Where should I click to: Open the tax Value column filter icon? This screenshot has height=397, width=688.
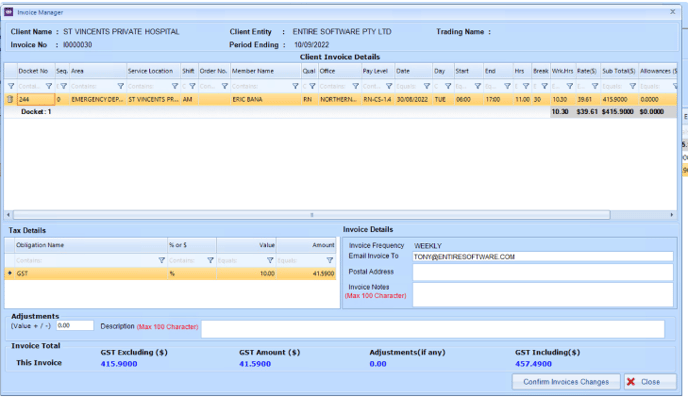pos(270,261)
